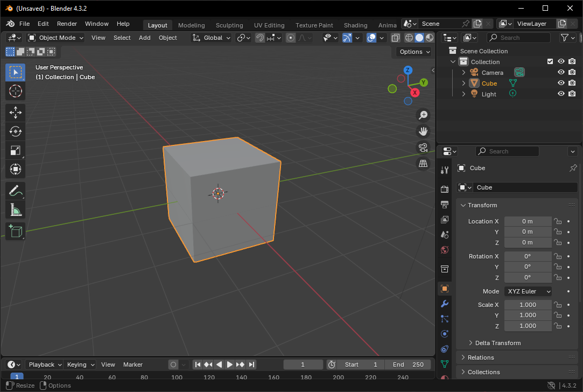Activate the Annotate pencil tool

(15, 190)
